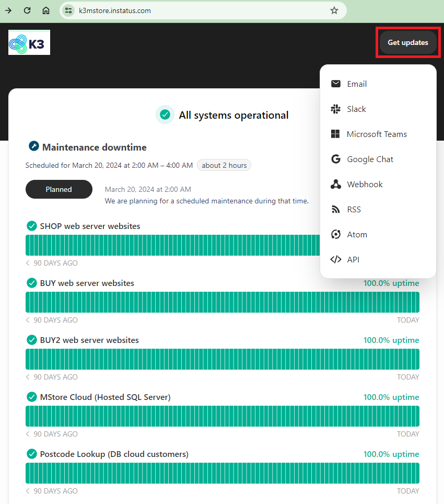
Task: Click the Google Chat G icon
Action: pos(336,159)
